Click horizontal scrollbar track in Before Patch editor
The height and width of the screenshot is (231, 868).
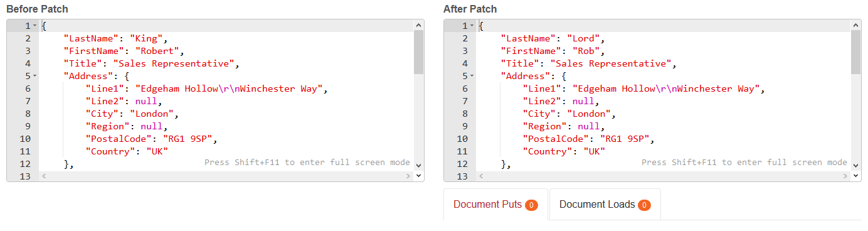[226, 176]
